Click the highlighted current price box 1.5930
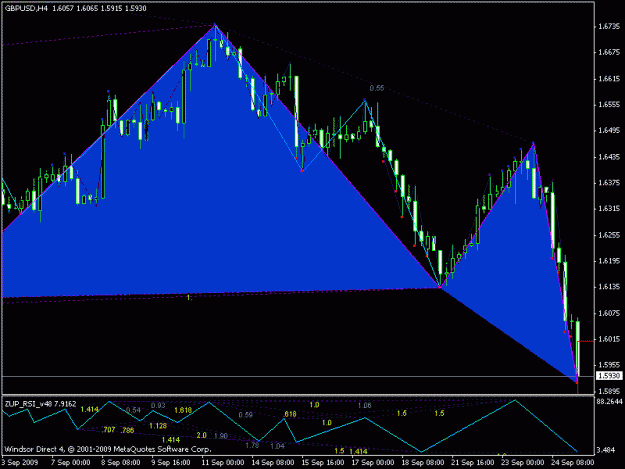Viewport: 625px width, 469px height. [609, 376]
